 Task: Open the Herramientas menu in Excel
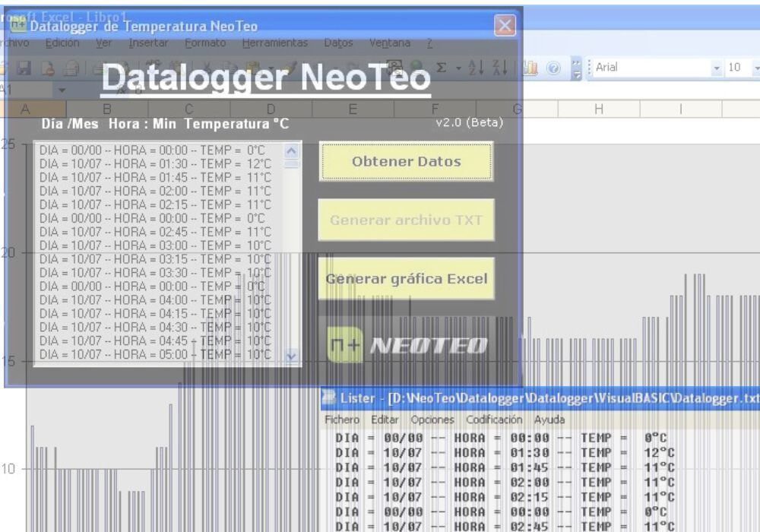pyautogui.click(x=275, y=43)
